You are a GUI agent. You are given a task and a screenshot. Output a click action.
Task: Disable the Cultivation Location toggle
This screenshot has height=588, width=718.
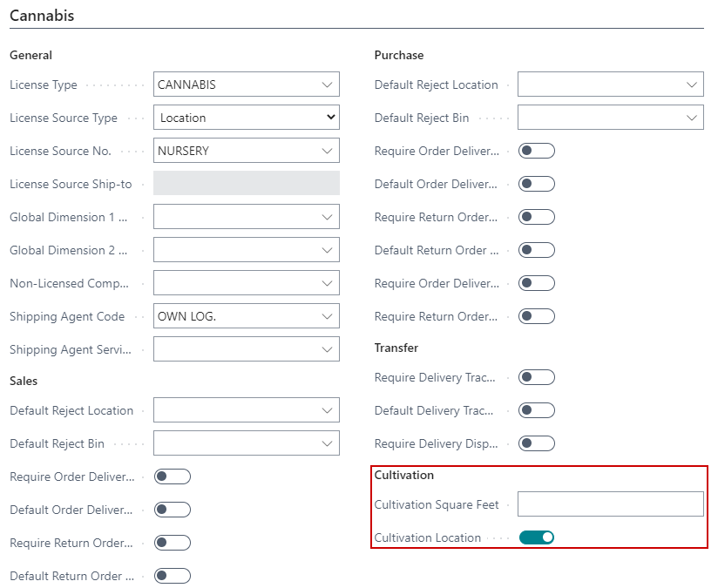pyautogui.click(x=537, y=537)
